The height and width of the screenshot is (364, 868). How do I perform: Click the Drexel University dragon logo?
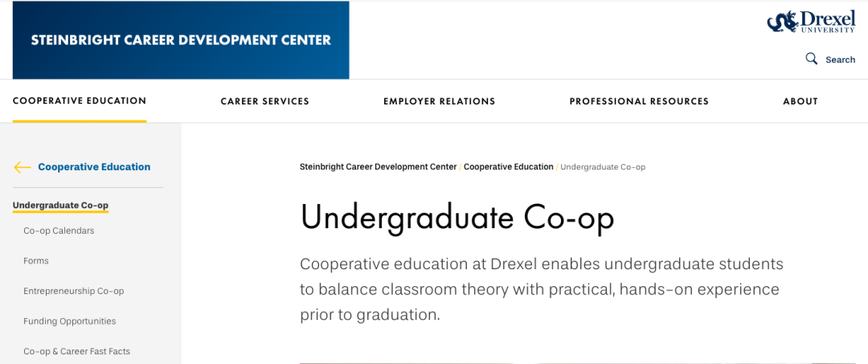pos(811,22)
